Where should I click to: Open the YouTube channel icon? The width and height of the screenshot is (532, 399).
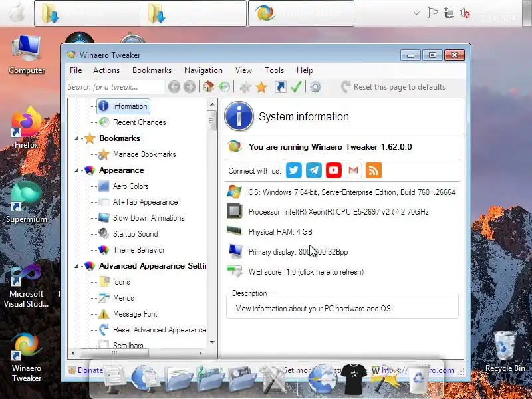334,170
